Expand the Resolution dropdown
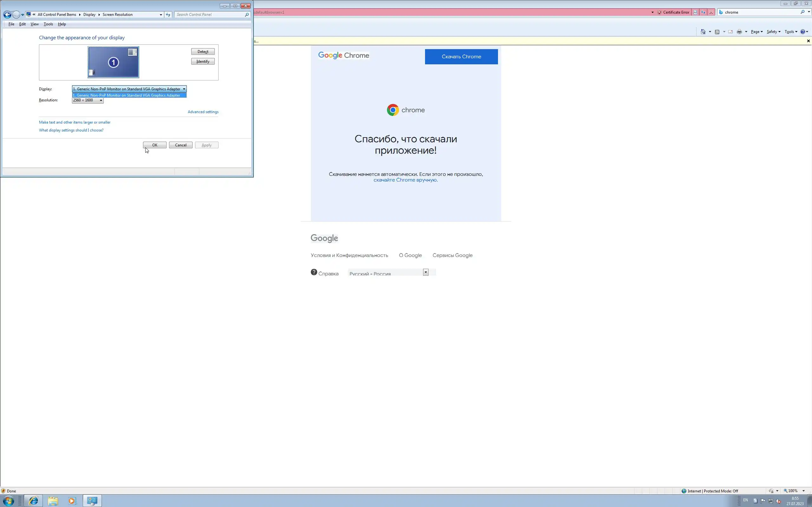Image resolution: width=812 pixels, height=507 pixels. tap(101, 100)
